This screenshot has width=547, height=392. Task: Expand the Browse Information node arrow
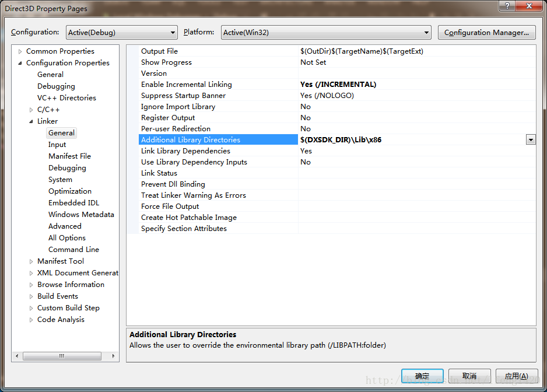(31, 285)
